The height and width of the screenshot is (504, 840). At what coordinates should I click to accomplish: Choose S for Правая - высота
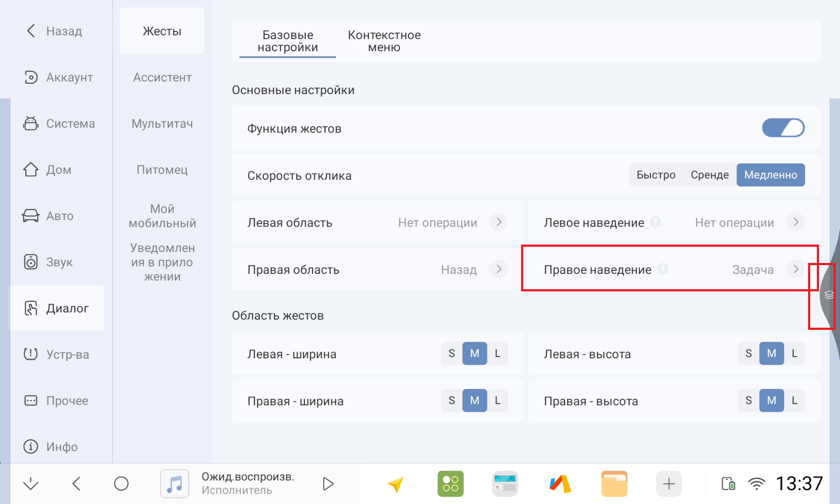point(749,400)
